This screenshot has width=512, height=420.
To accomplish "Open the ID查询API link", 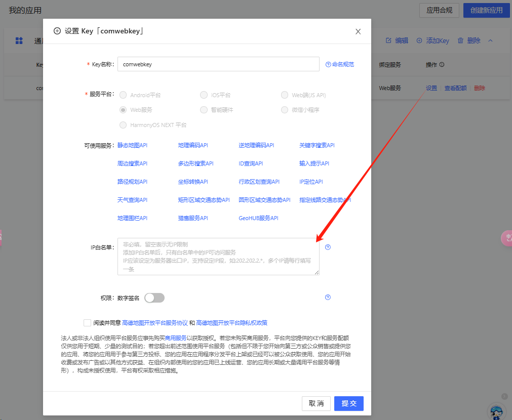I will point(251,163).
